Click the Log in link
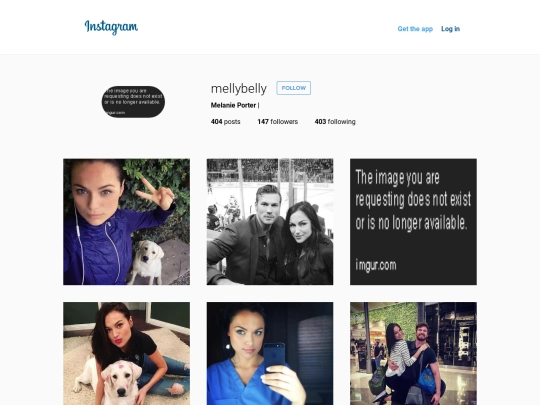 click(x=450, y=29)
